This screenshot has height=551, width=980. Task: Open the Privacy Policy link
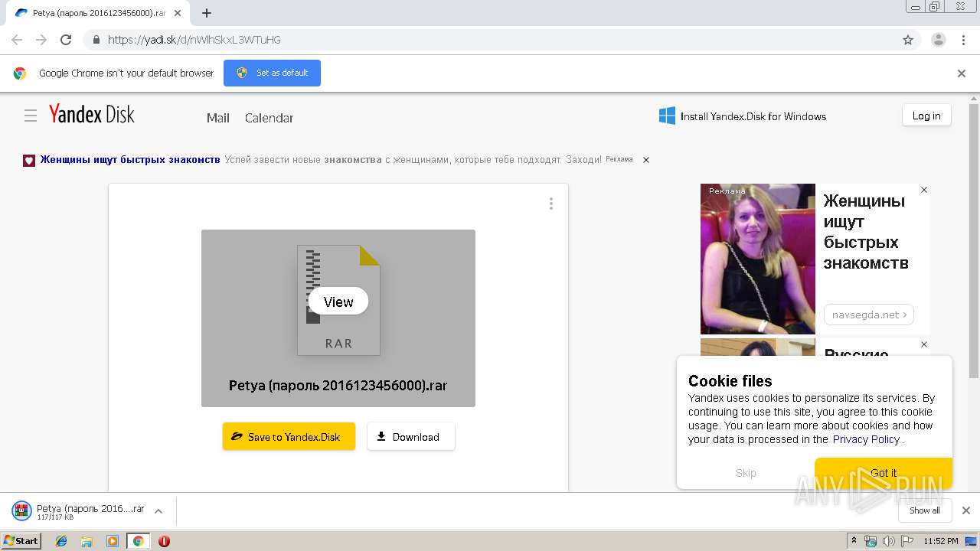coord(866,439)
